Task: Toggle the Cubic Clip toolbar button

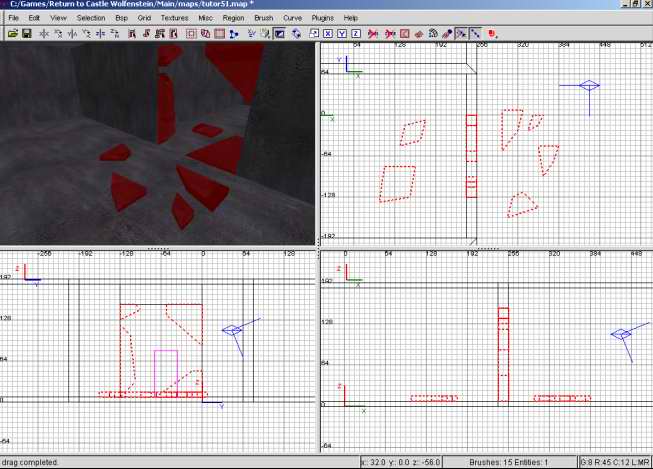Action: pyautogui.click(x=279, y=33)
